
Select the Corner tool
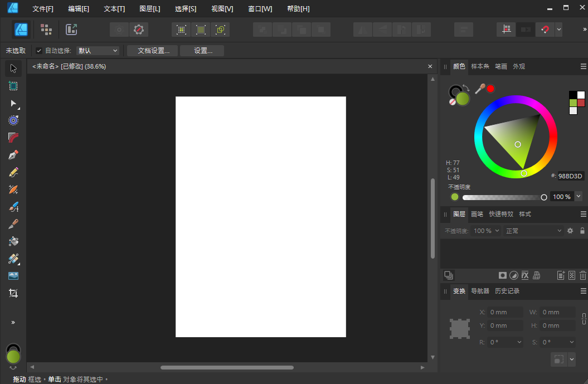[x=13, y=138]
